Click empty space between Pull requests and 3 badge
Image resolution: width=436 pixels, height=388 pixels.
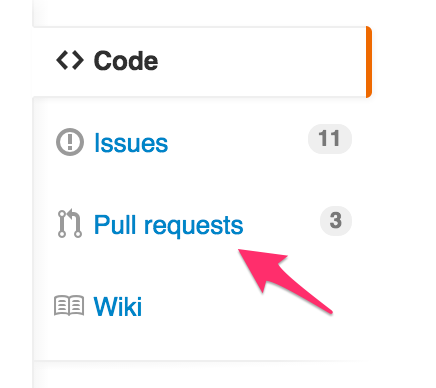[282, 222]
